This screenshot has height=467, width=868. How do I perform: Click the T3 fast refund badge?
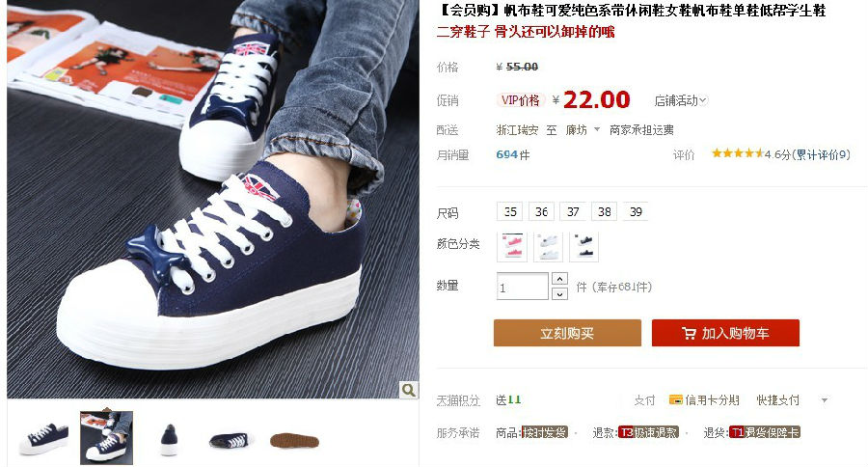(648, 432)
